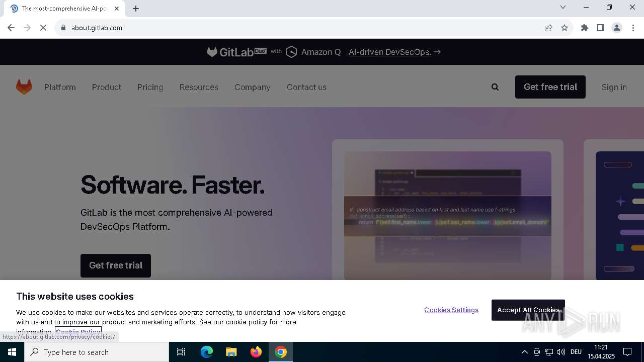This screenshot has width=644, height=362.
Task: Click the code suggestion demo thumbnail
Action: point(448,215)
